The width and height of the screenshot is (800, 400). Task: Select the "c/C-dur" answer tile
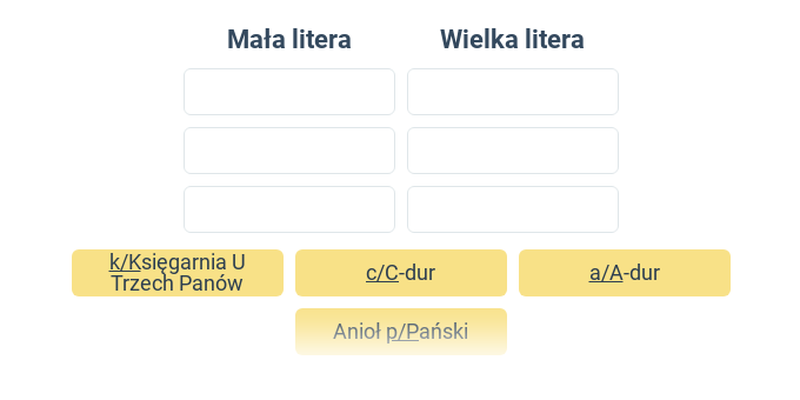point(401,273)
